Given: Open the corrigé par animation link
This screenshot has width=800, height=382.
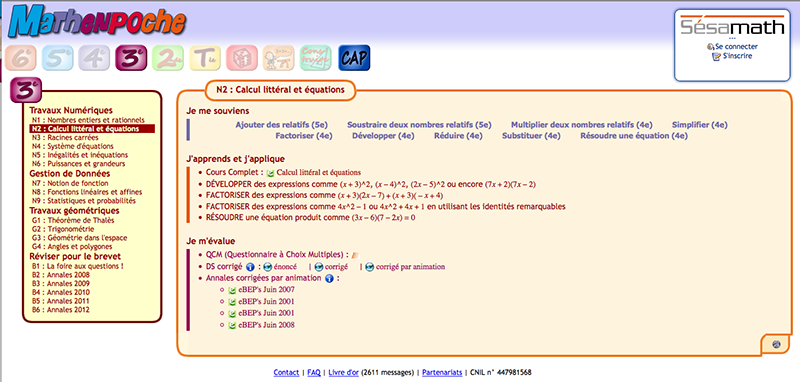Looking at the screenshot, I should pyautogui.click(x=410, y=267).
